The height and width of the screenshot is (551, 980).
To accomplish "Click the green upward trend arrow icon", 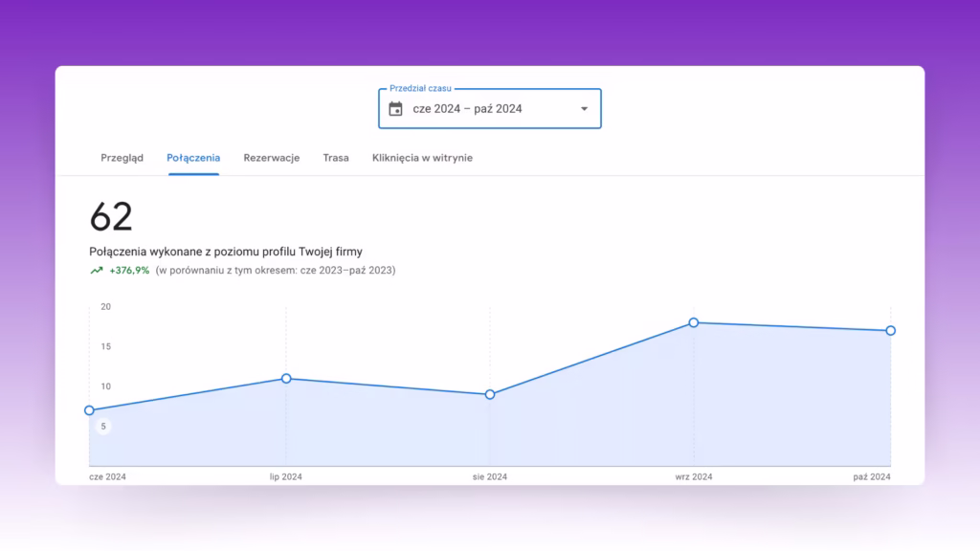I will (97, 271).
